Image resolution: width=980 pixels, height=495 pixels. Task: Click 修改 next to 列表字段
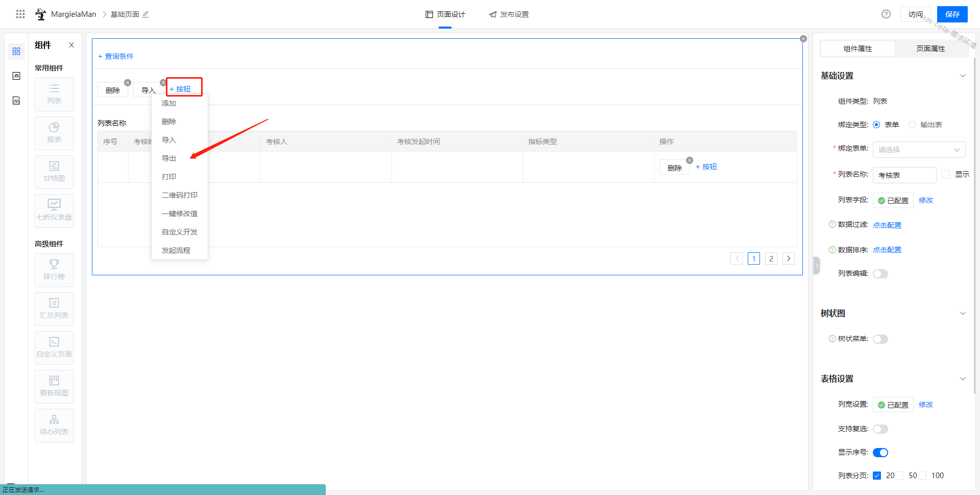[926, 200]
